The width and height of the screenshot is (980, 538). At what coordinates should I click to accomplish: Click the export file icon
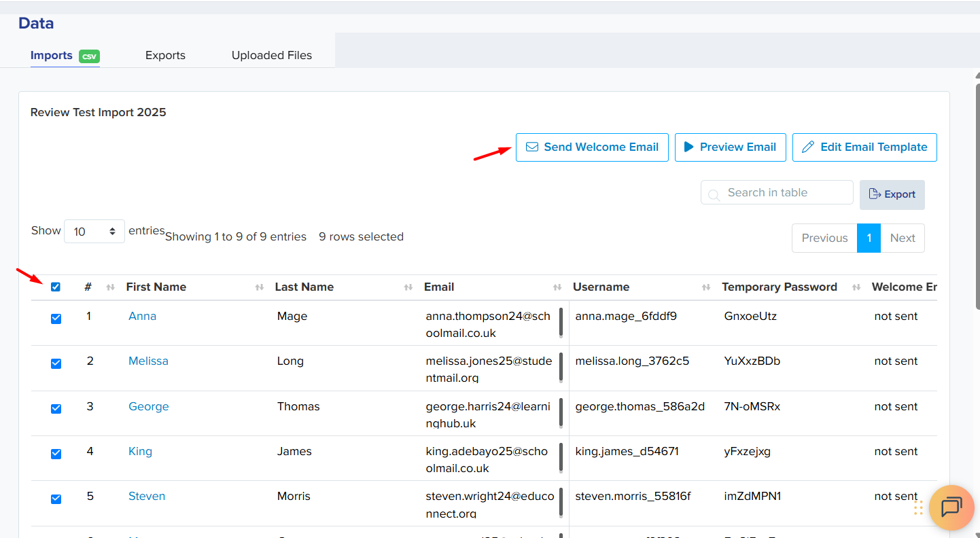coord(875,195)
